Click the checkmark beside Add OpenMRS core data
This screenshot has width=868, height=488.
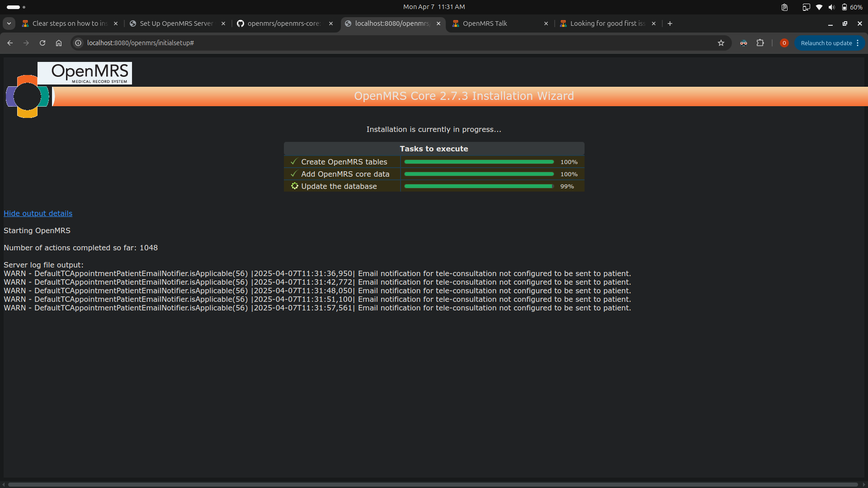294,174
